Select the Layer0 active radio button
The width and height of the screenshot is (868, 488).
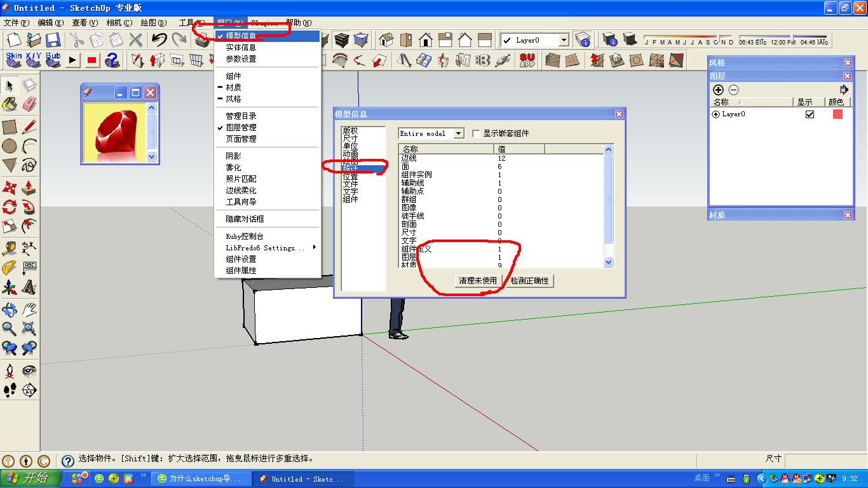(x=715, y=114)
